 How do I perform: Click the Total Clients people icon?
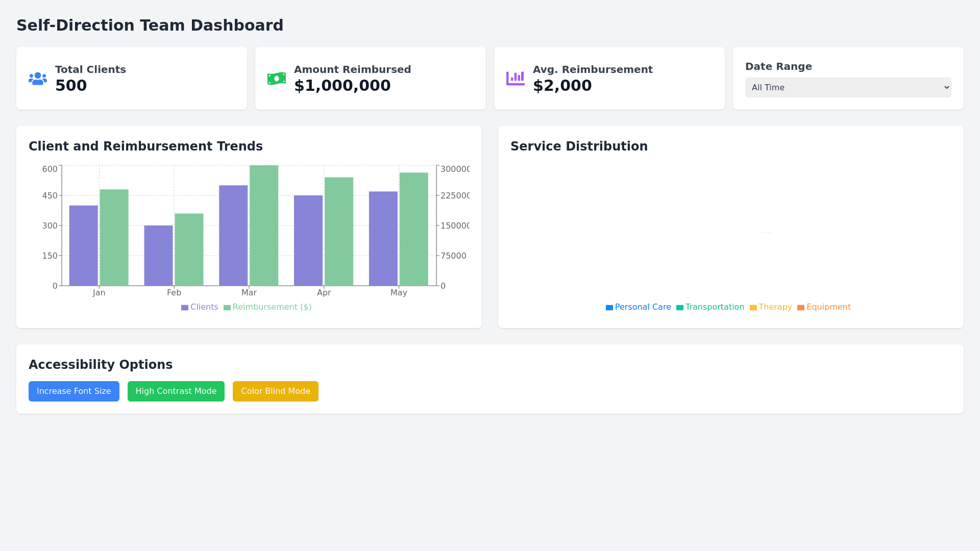click(x=38, y=79)
